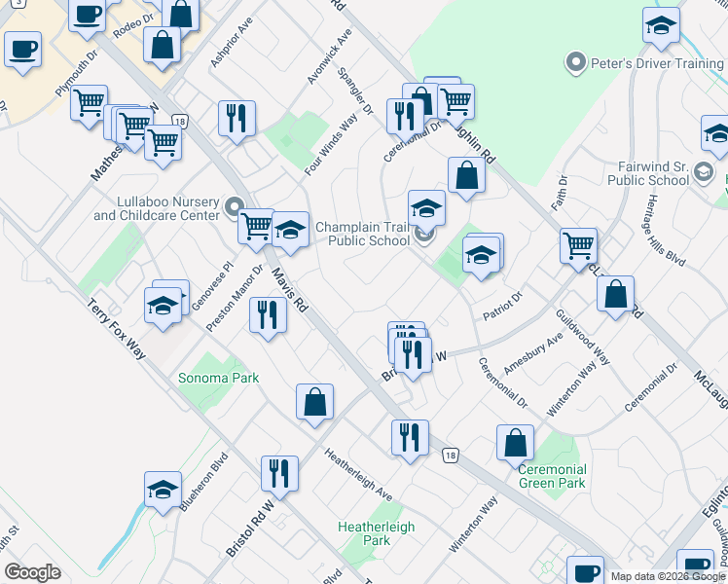728x584 pixels.
Task: Select the Heatherleigh Park label
Action: [x=377, y=533]
